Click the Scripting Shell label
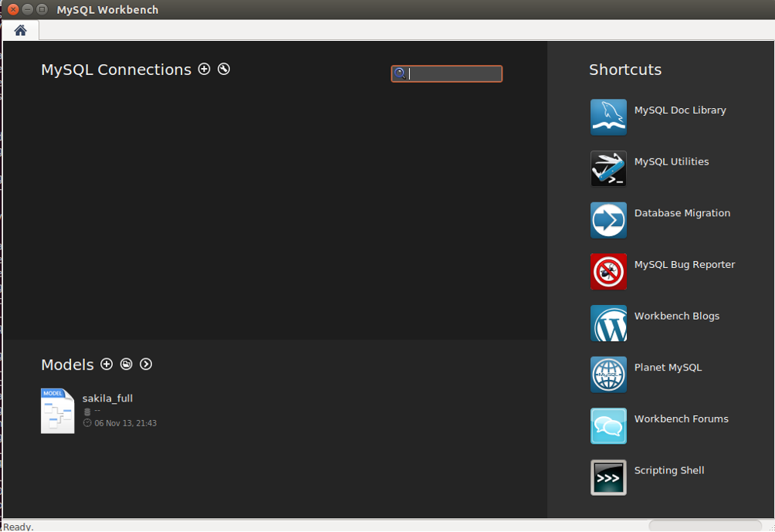The width and height of the screenshot is (775, 532). pos(669,470)
